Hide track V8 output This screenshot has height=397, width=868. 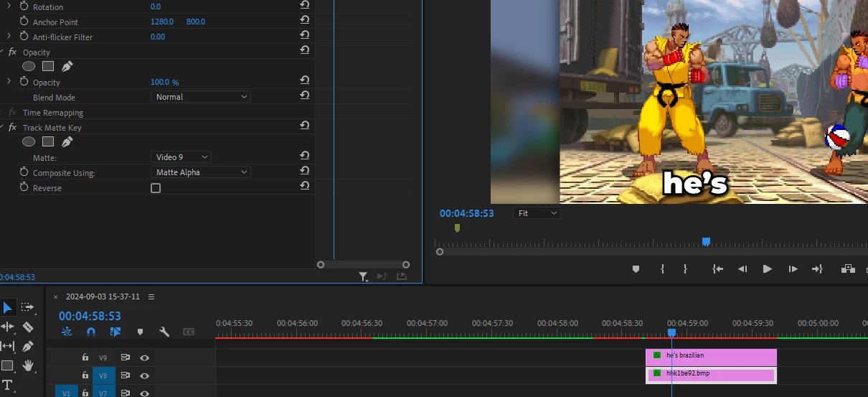point(145,375)
